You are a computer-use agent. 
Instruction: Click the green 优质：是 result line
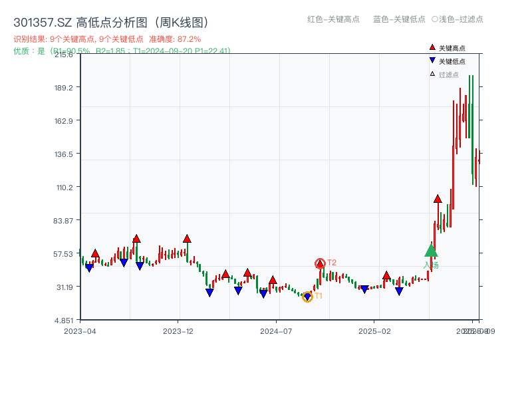point(122,51)
